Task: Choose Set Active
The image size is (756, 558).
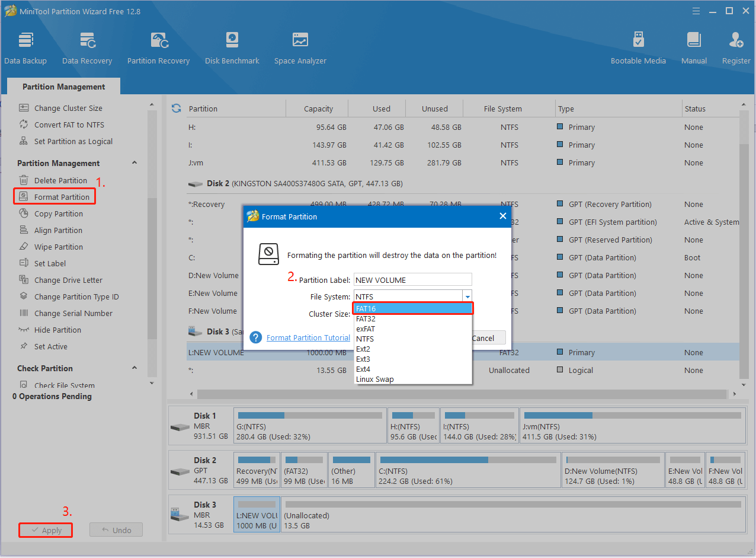Action: pos(50,346)
